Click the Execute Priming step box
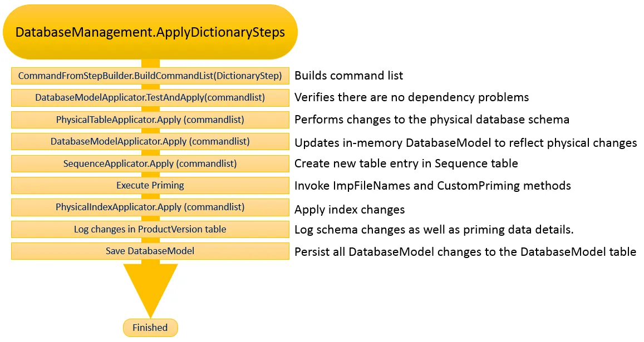This screenshot has height=342, width=644. 150,185
